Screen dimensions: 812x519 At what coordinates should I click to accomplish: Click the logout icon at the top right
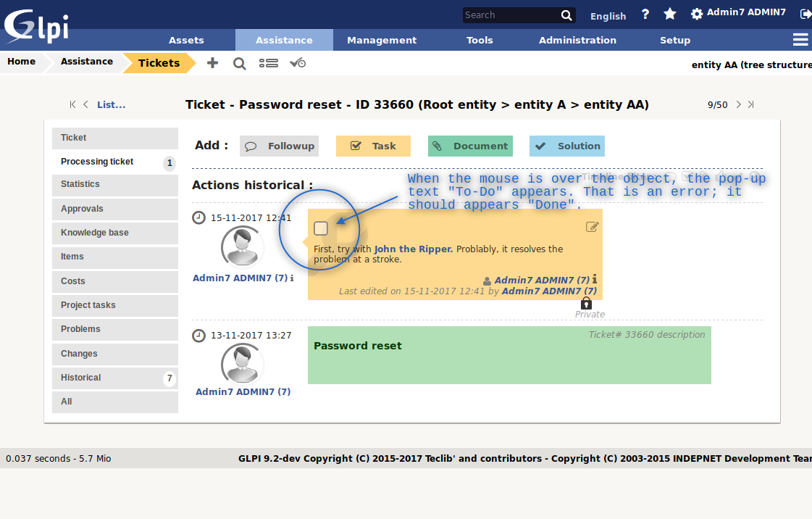[805, 14]
